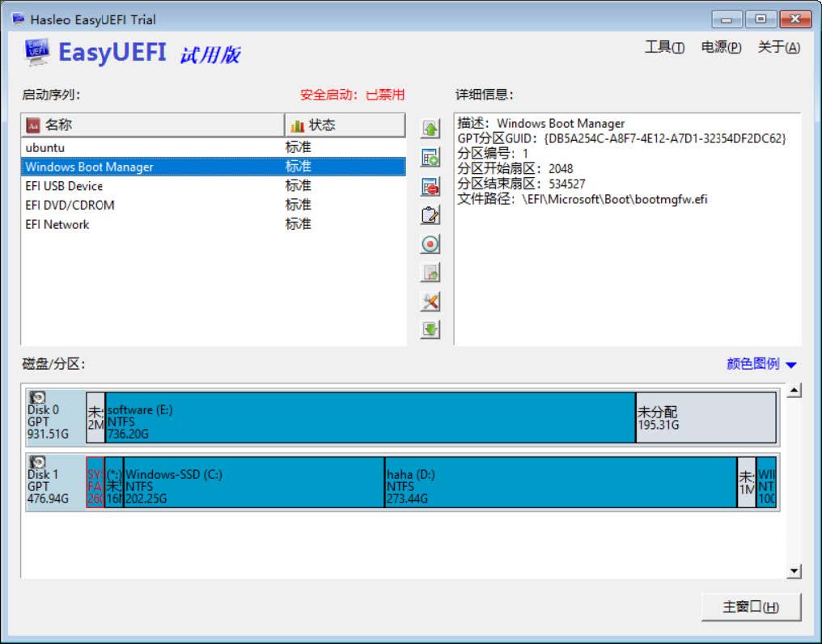
Task: Click the 分区开始扇区: 2048 line
Action: pos(515,169)
